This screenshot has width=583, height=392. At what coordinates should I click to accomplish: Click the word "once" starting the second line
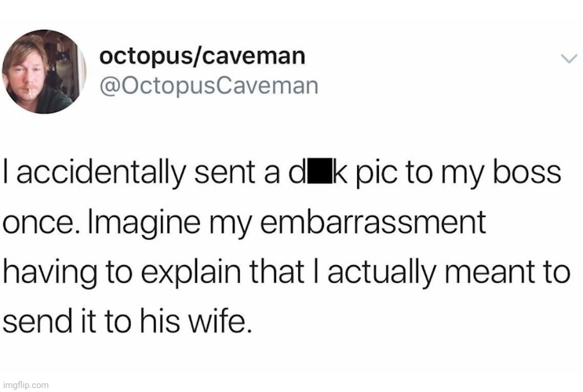point(36,223)
